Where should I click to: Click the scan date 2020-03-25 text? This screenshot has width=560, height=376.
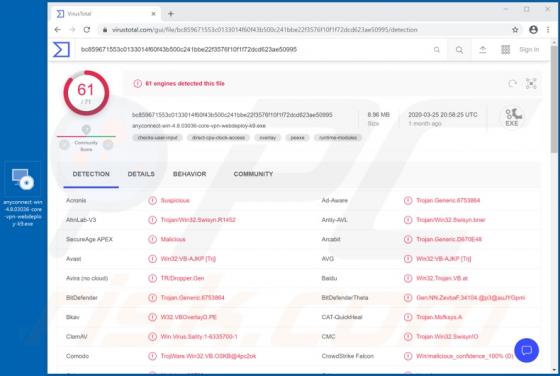click(443, 115)
